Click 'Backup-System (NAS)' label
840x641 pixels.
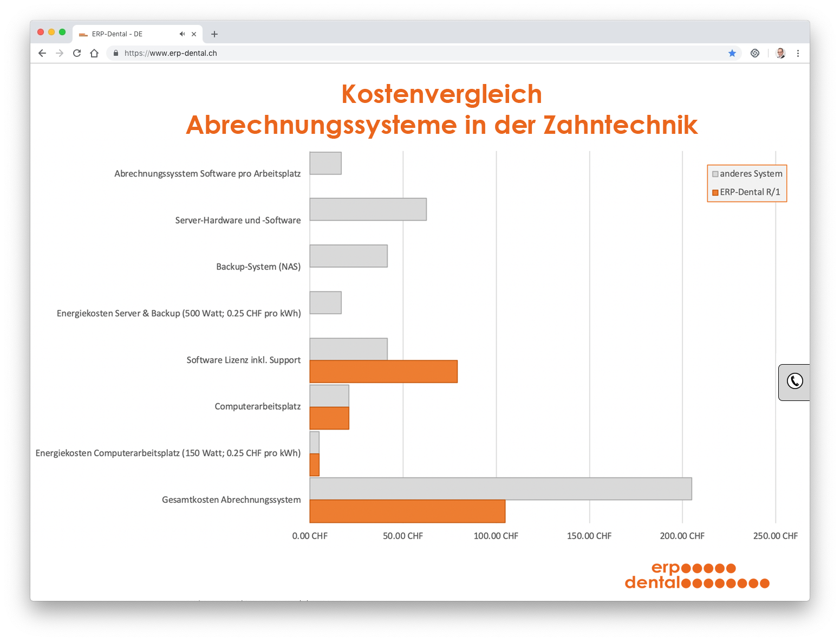tap(258, 267)
